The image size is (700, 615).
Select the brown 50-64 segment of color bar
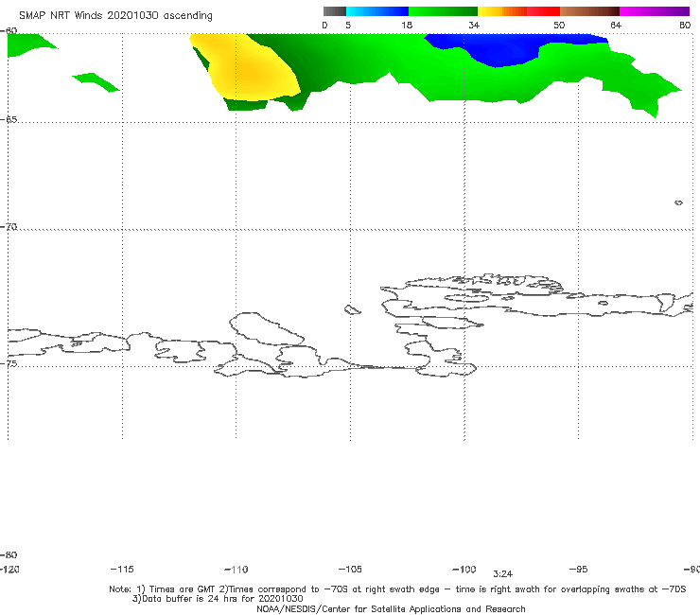589,11
